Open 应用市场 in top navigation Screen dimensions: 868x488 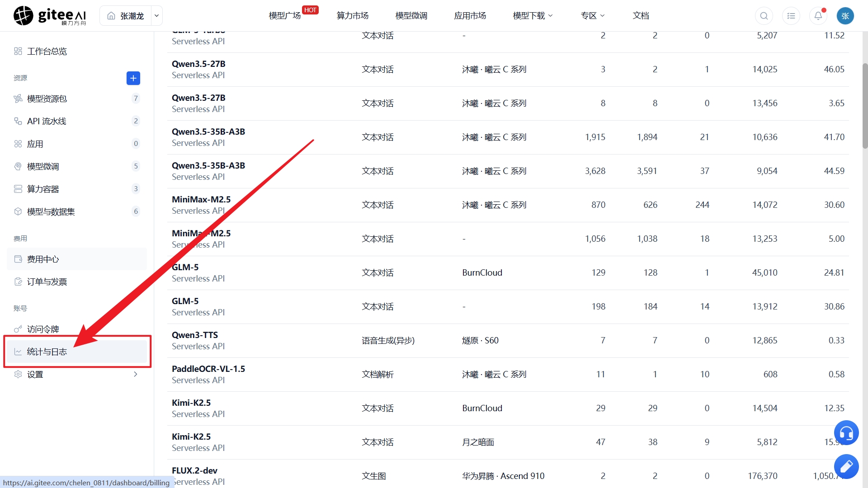tap(470, 16)
